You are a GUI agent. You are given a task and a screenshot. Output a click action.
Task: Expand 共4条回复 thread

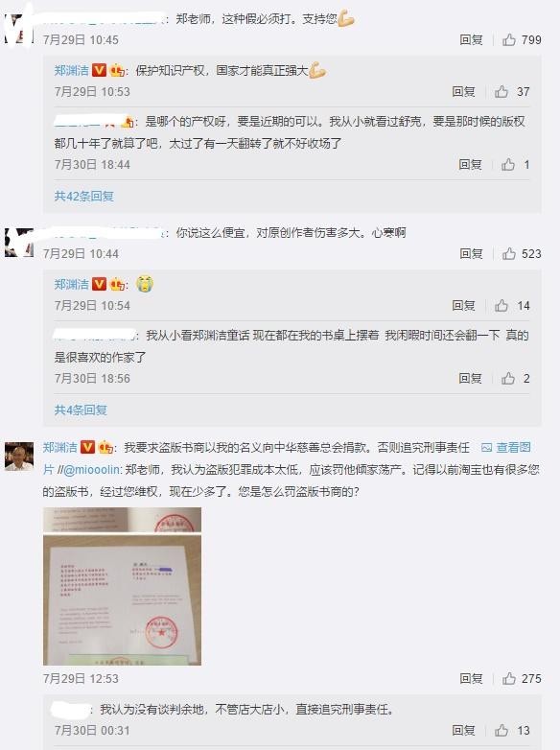[81, 410]
